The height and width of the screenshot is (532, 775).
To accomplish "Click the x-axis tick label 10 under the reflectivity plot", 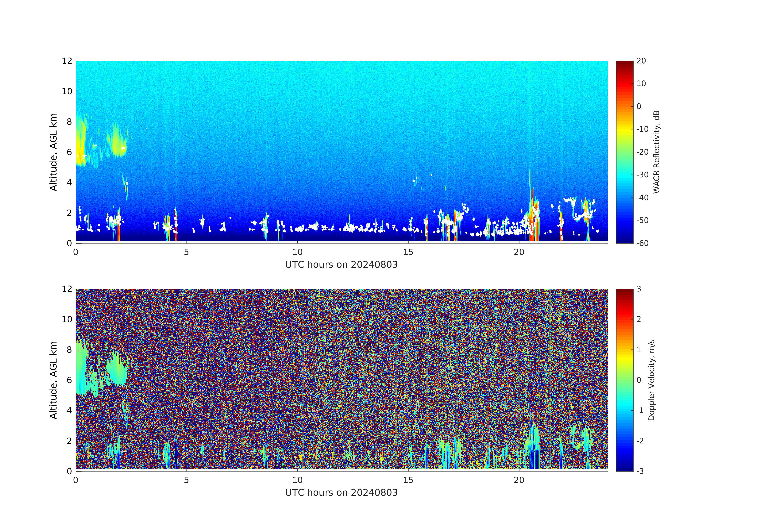I will click(x=297, y=252).
